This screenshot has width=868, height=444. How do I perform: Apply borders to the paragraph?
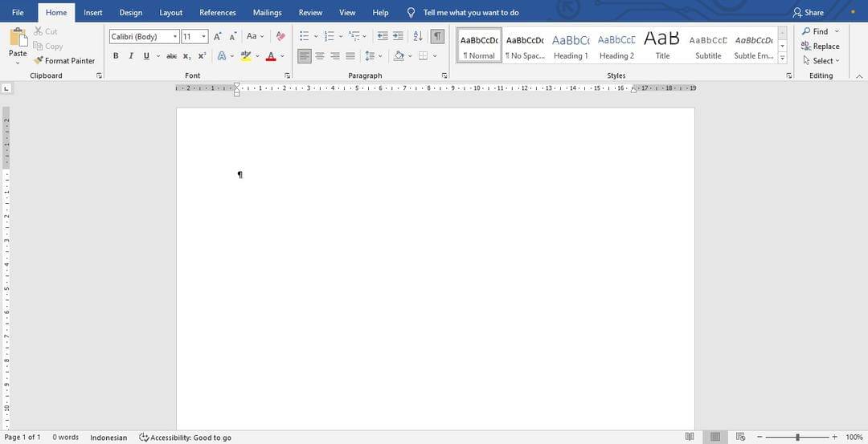(424, 56)
